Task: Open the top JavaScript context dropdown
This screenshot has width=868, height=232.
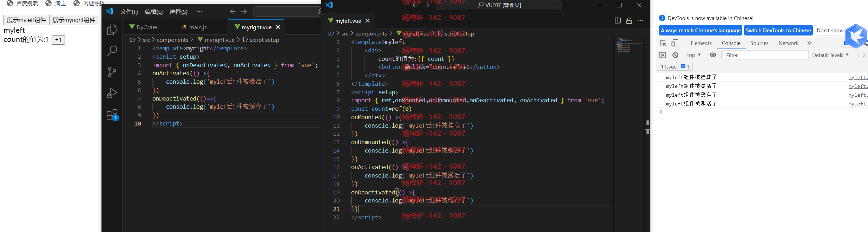Action: point(694,55)
